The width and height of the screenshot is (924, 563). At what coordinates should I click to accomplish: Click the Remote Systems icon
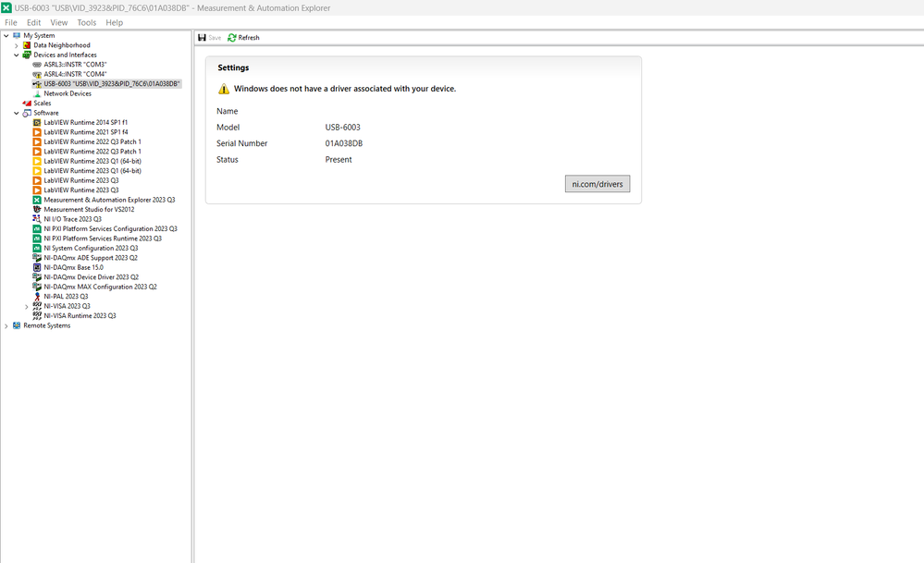click(17, 325)
